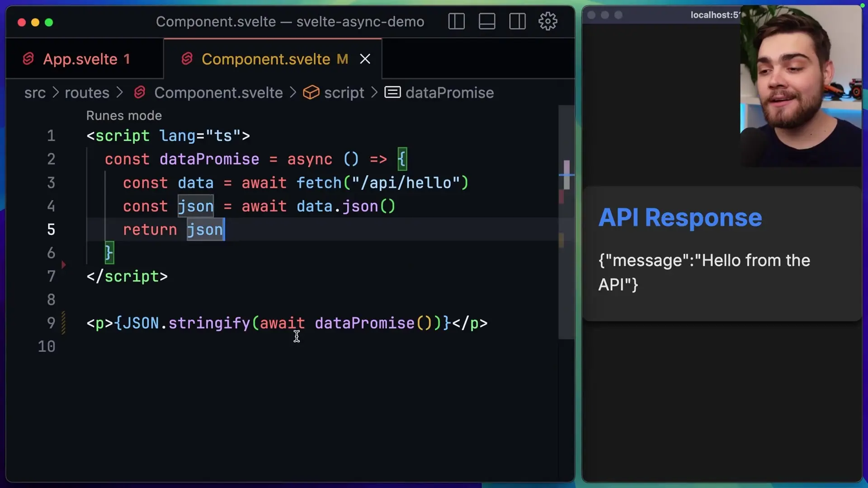Click line number 10 in the gutter
Image resolution: width=868 pixels, height=488 pixels.
[47, 347]
